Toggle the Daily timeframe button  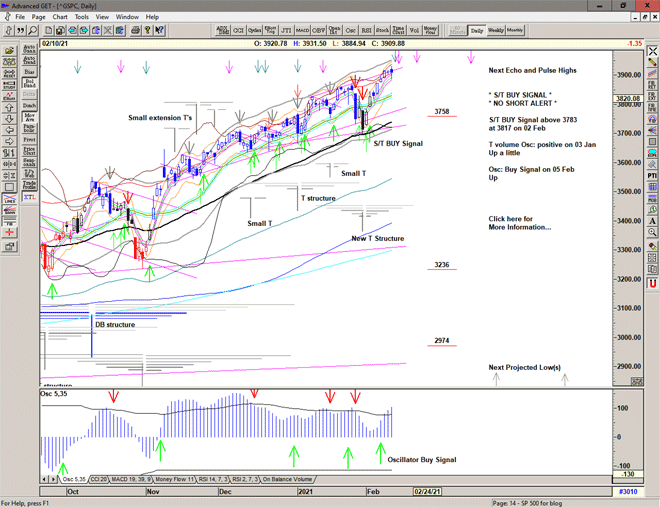[477, 30]
